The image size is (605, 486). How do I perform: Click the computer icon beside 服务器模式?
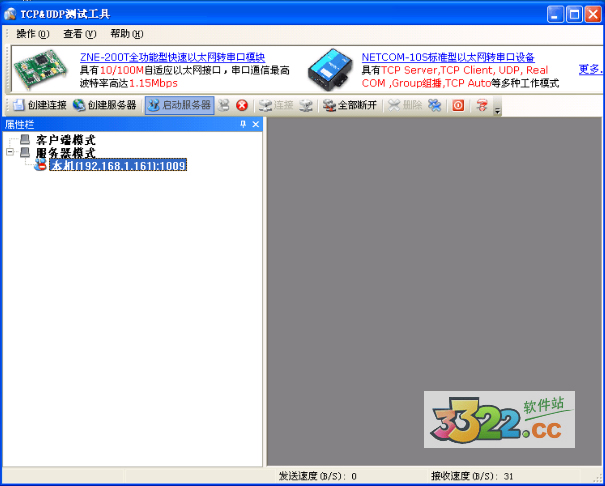25,152
